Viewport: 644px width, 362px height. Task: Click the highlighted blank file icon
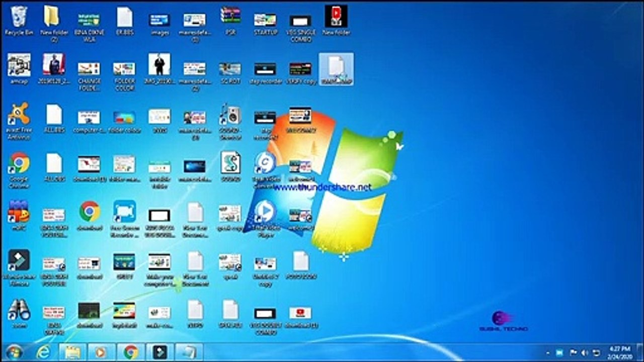[x=336, y=69]
